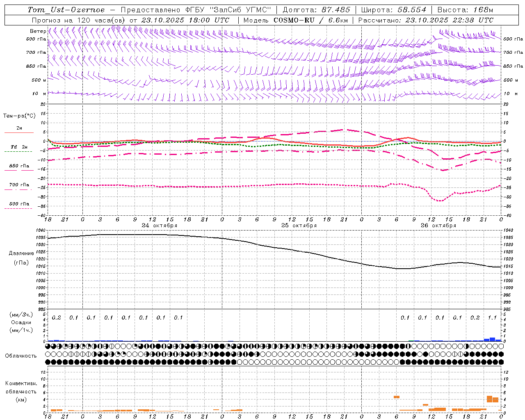
Task: Click the tallest blue precipitation bar
Action: pos(492,339)
